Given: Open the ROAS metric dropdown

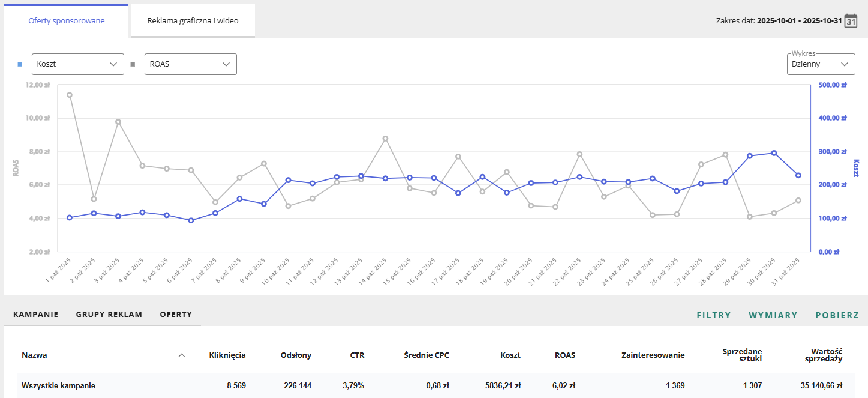Looking at the screenshot, I should coord(190,64).
